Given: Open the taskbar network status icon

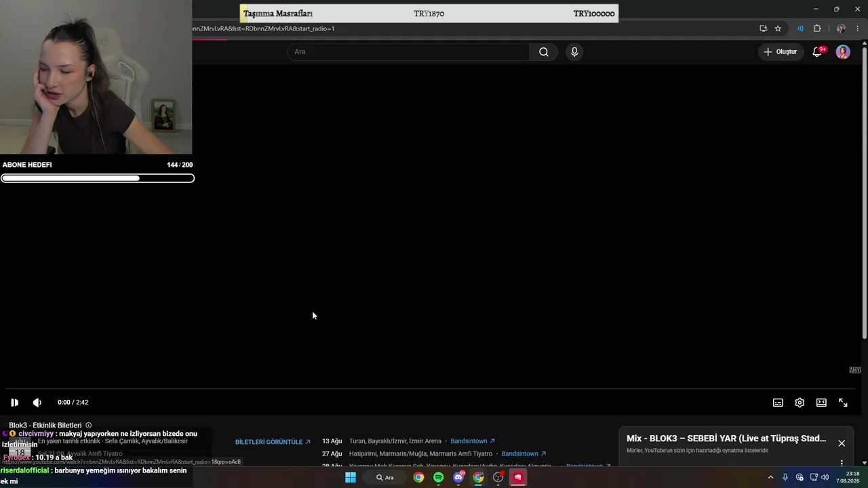Looking at the screenshot, I should [x=814, y=477].
